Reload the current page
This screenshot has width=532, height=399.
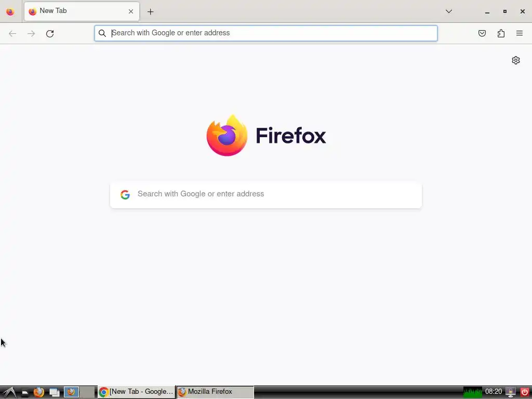click(x=50, y=33)
